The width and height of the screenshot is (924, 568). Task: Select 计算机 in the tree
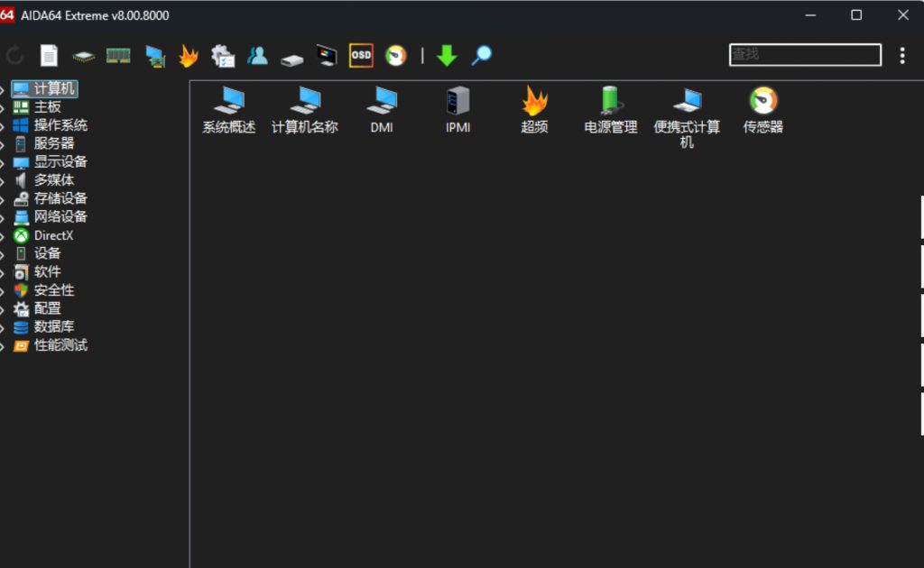[x=45, y=88]
